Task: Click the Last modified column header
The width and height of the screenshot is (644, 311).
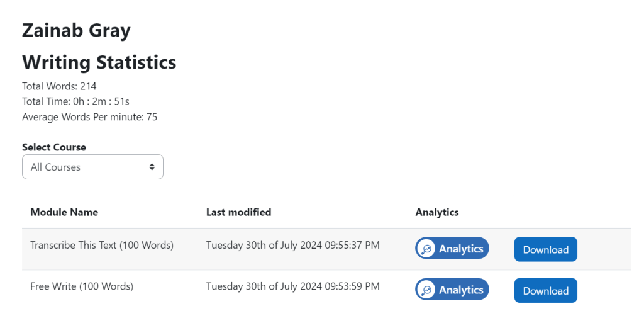Action: click(238, 212)
